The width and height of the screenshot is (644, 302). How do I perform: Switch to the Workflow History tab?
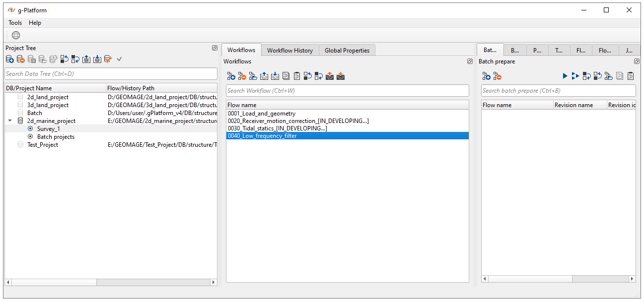[289, 50]
